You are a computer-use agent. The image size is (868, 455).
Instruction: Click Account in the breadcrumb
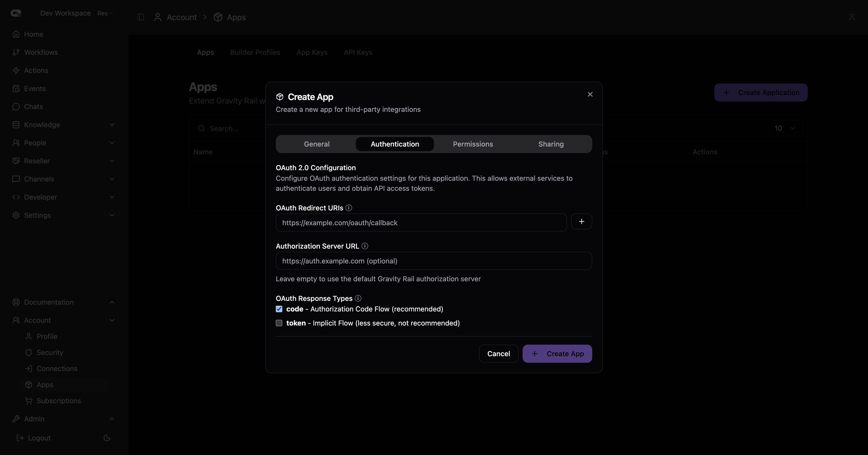[182, 17]
